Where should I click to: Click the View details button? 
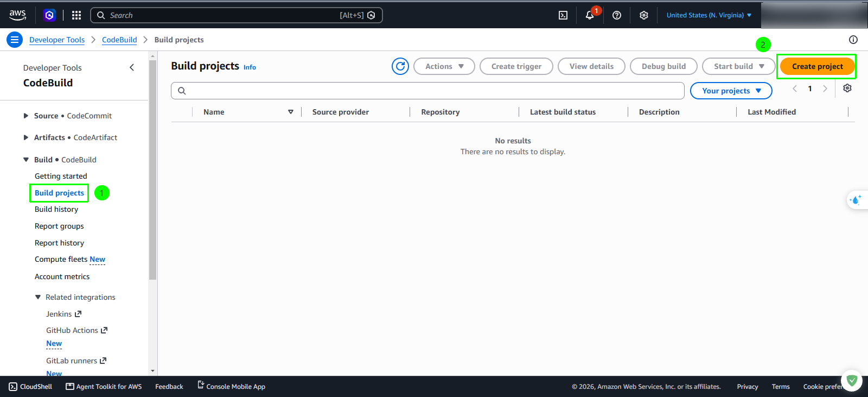(591, 66)
